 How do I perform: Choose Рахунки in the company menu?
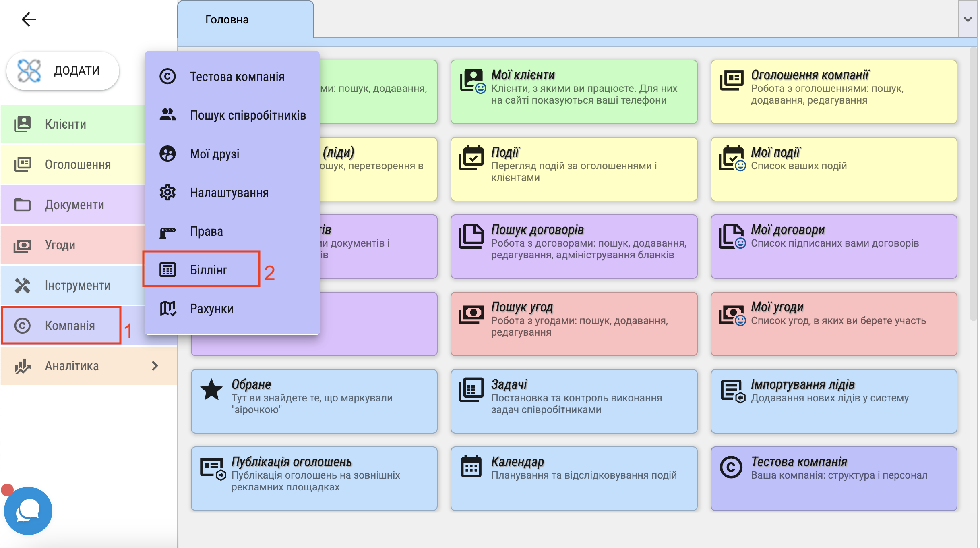pos(211,309)
